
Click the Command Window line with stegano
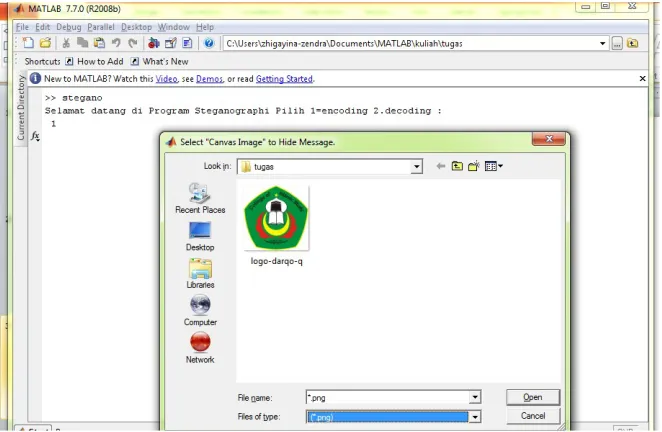(x=74, y=98)
